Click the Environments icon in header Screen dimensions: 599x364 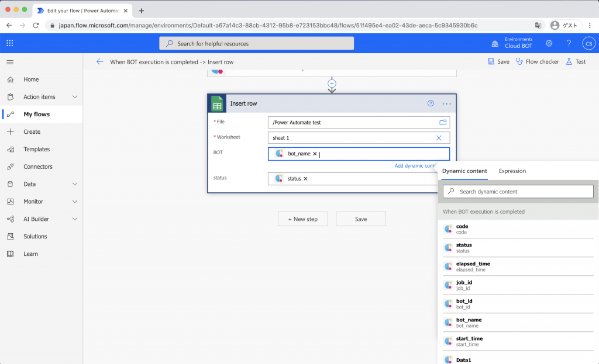click(x=495, y=43)
